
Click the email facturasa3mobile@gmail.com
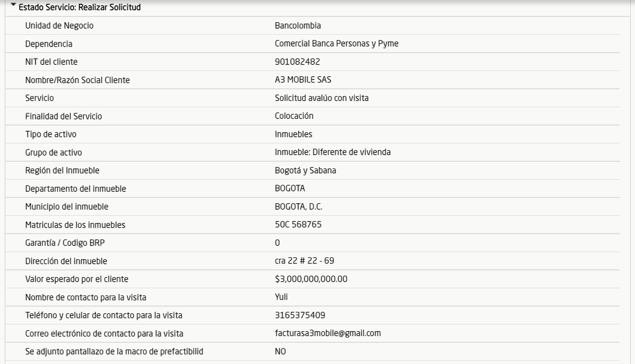pyautogui.click(x=327, y=333)
